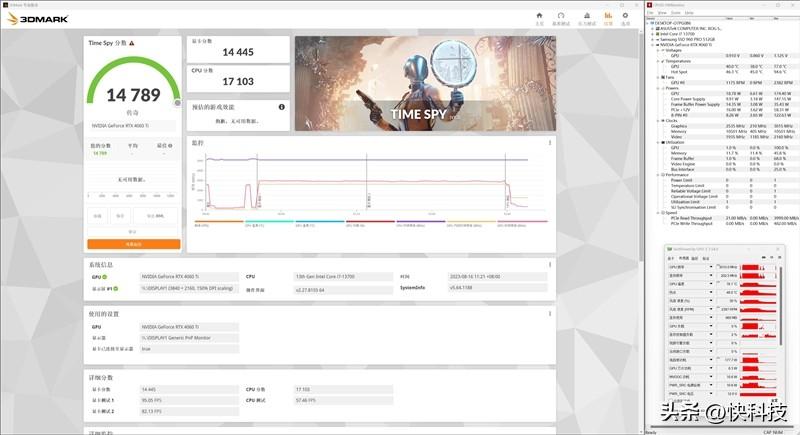Screen dimensions: 800x435
Task: Click the orange legend swatch under monitoring chart
Action: [219, 221]
